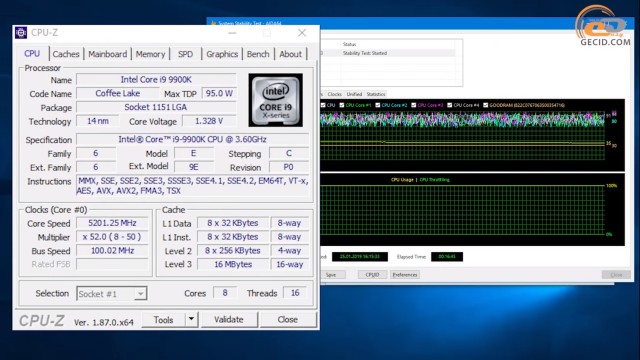The width and height of the screenshot is (640, 360).
Task: Click the 'Intel Core i9 9900K' name value
Action: coord(156,80)
